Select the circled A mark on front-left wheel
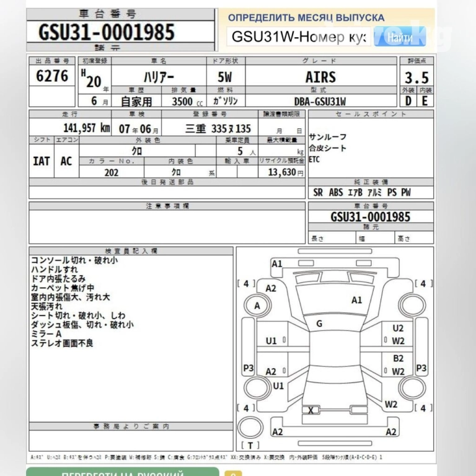Viewport: 476px width, 476px height. 257,306
